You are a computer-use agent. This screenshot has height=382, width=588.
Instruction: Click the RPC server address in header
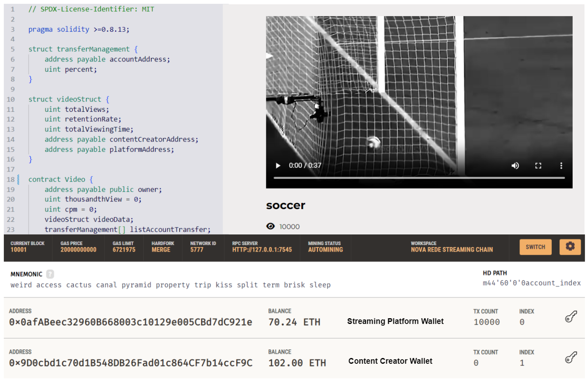(262, 250)
